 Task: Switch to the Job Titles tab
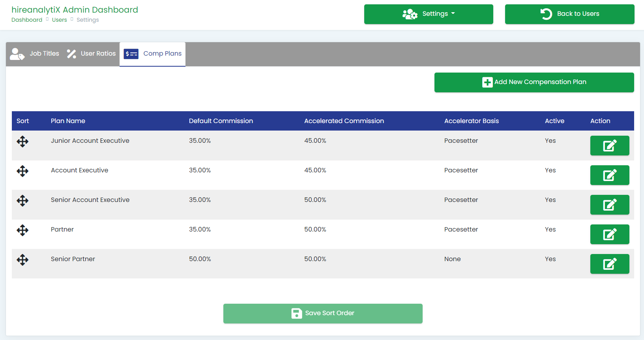[34, 54]
